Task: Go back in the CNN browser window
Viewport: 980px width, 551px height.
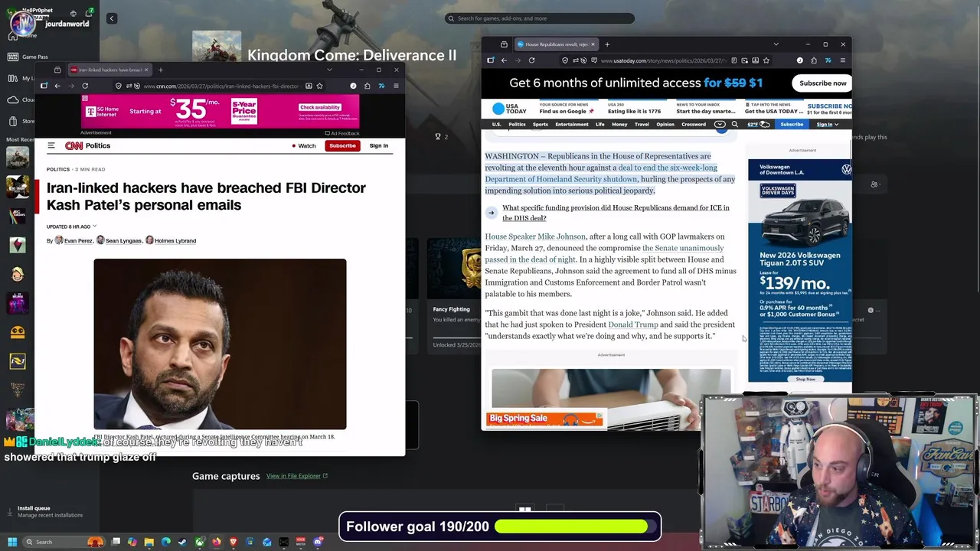Action: click(x=57, y=86)
